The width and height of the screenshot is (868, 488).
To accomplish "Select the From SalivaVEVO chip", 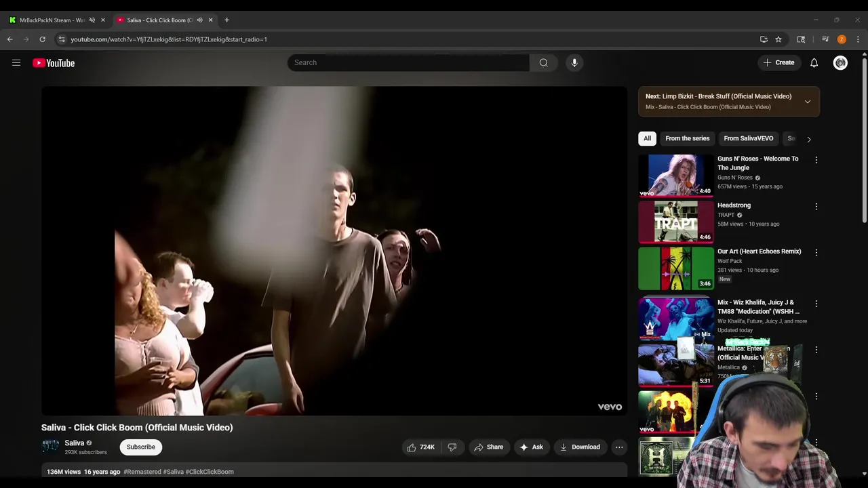I will pyautogui.click(x=748, y=138).
